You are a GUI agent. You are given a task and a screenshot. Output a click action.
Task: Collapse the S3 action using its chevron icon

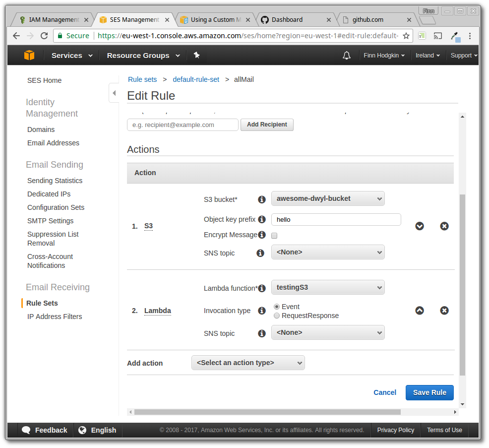click(420, 226)
